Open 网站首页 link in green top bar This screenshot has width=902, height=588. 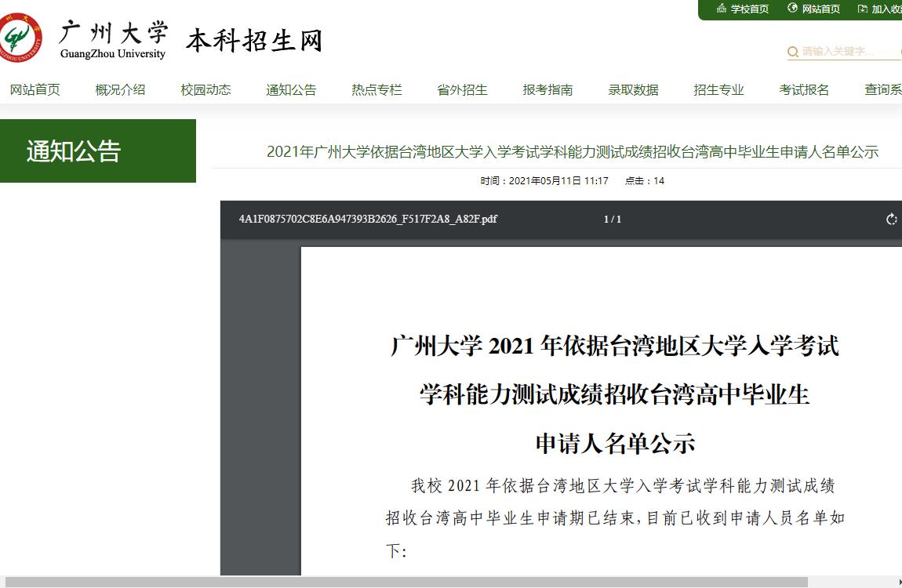pyautogui.click(x=821, y=9)
